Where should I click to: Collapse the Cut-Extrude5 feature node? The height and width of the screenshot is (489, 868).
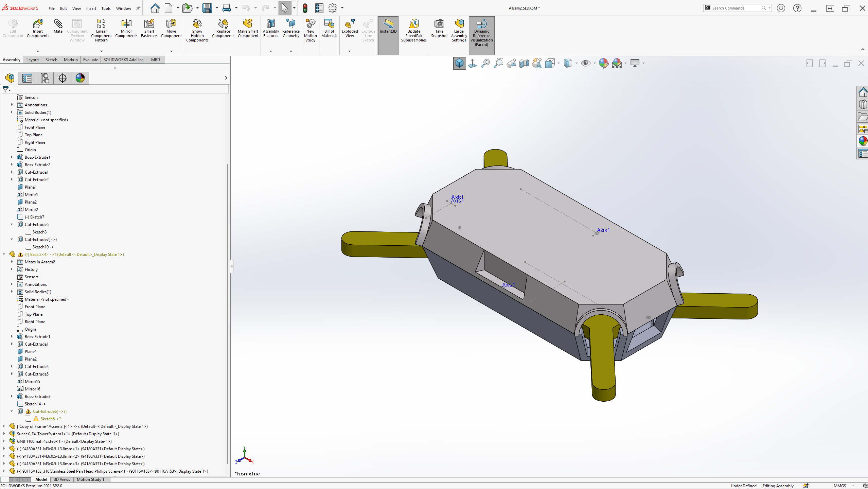(x=12, y=224)
